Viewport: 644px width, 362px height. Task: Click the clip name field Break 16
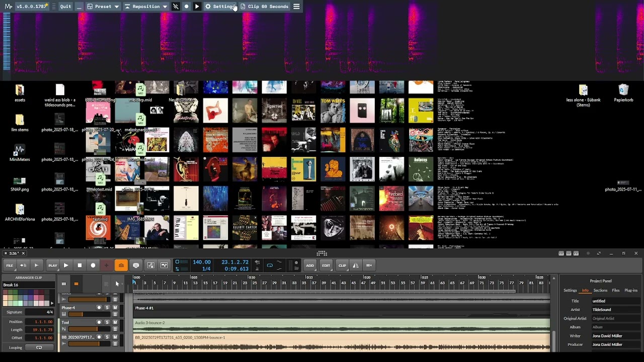(x=28, y=285)
